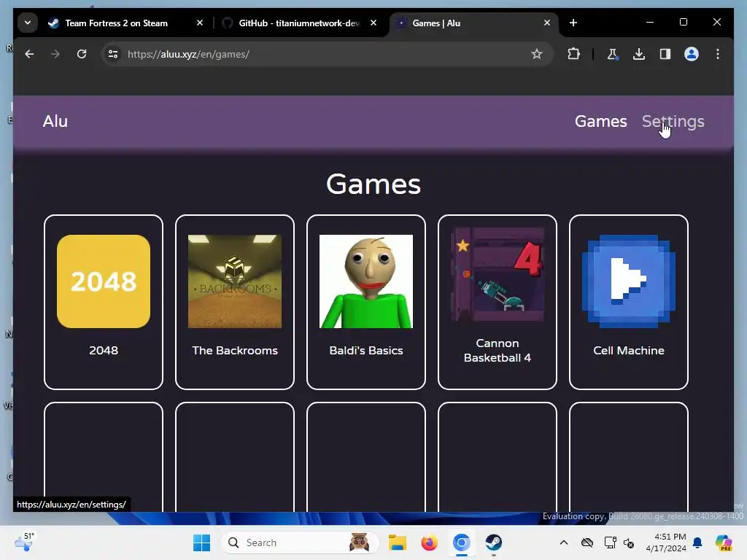Click the "Baldi's Basics" title text

pos(366,351)
